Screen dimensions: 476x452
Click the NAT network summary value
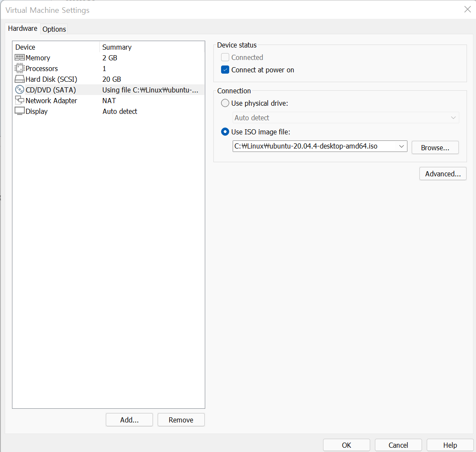point(109,101)
